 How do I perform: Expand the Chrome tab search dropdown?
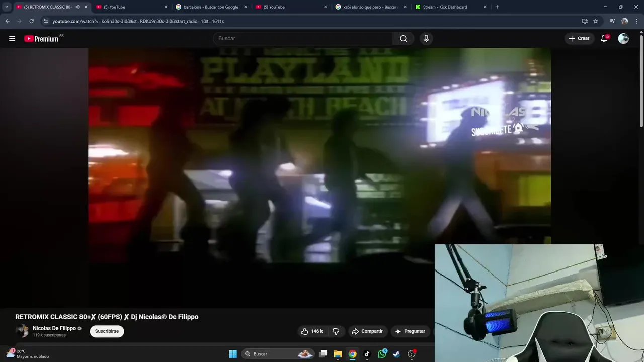point(7,7)
